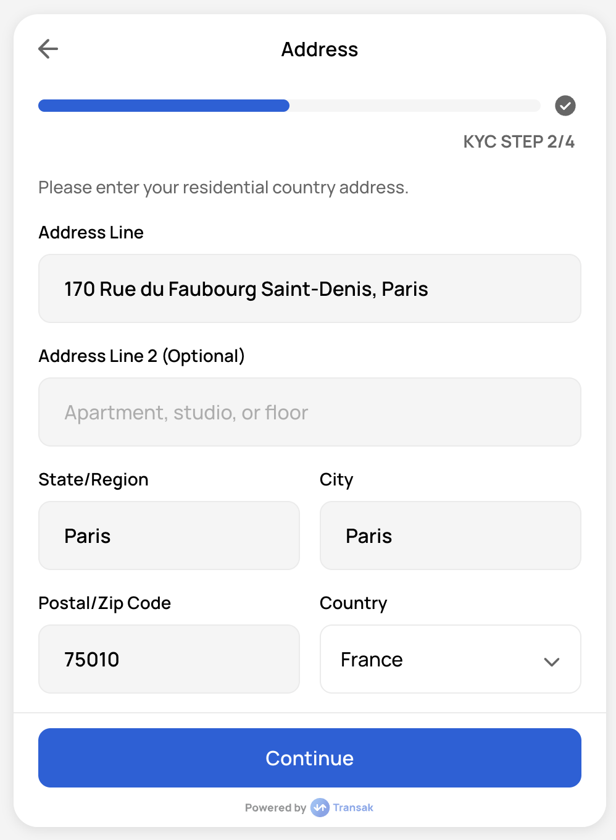The height and width of the screenshot is (840, 616).
Task: Click the Powered by text
Action: click(275, 807)
